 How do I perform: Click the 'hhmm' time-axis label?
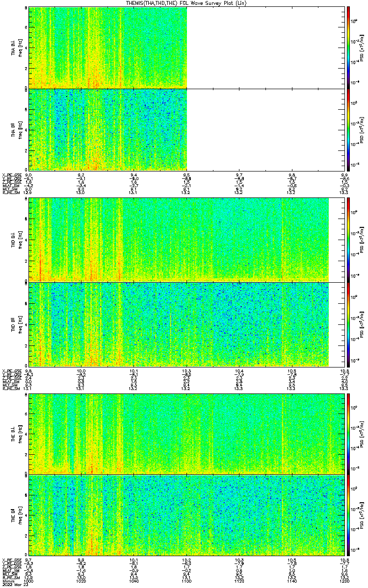[7, 581]
